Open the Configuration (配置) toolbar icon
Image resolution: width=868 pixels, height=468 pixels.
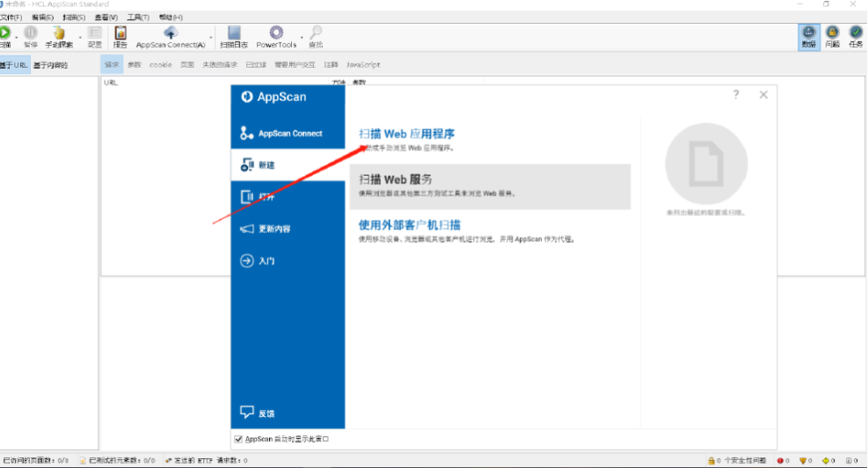(95, 33)
